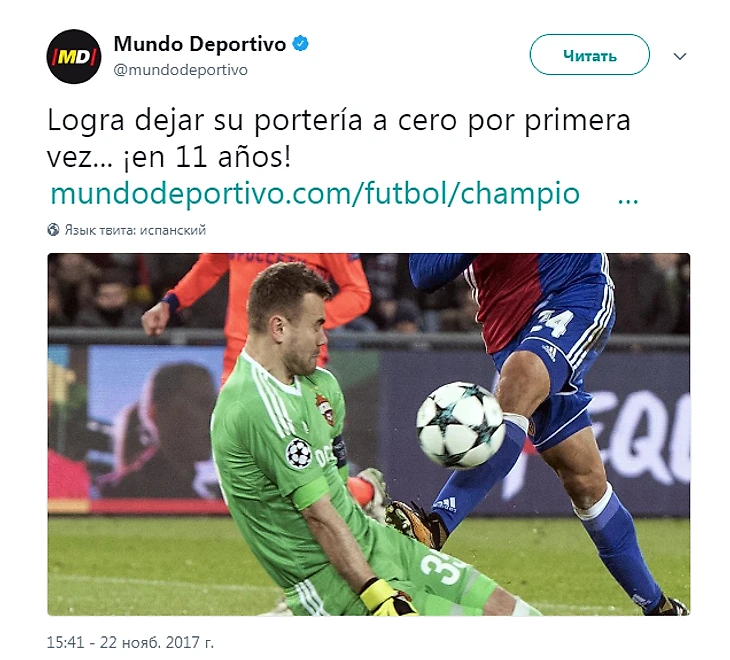Click the globe icon beside tweet language
The image size is (730, 660).
[54, 229]
